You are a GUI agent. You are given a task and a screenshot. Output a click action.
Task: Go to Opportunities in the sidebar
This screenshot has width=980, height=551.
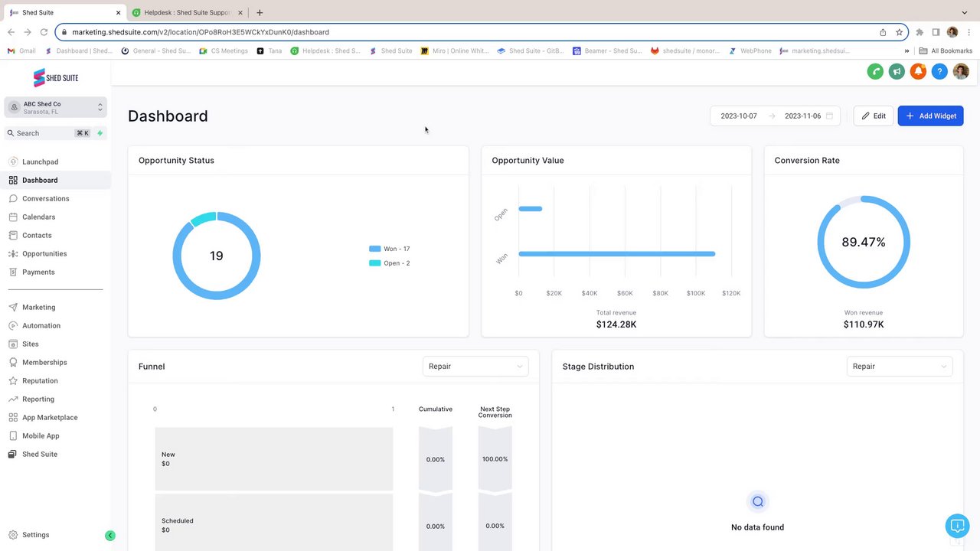pos(55,254)
